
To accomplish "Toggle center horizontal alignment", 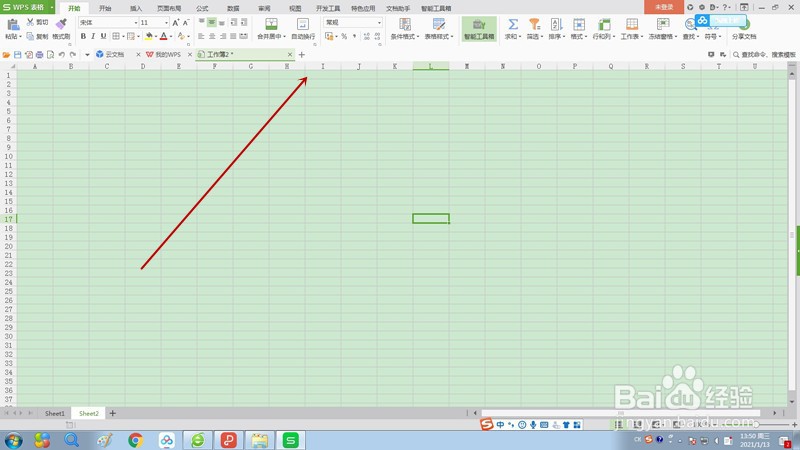I will pyautogui.click(x=212, y=36).
